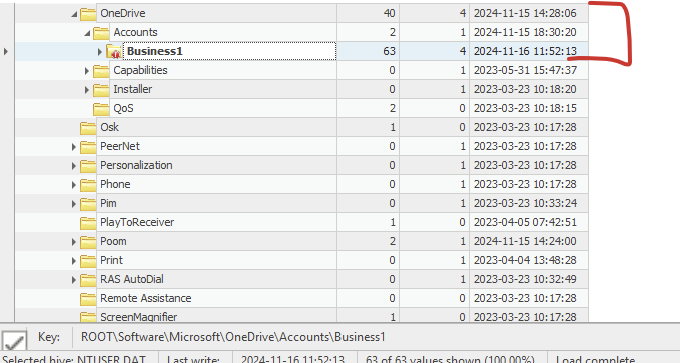Select the PlayToReceiver key name
The height and width of the screenshot is (363, 680).
click(137, 222)
